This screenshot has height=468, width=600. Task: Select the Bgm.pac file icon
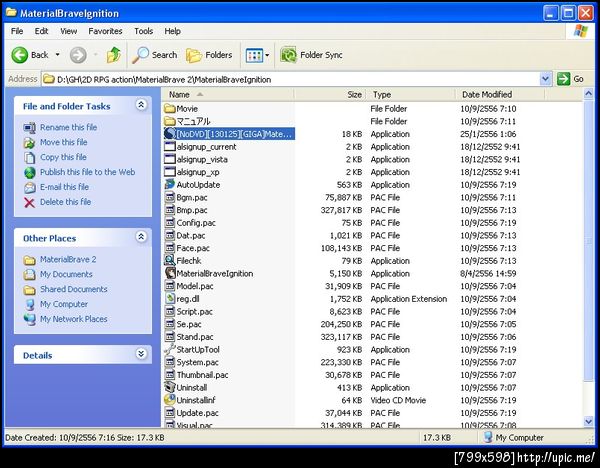pyautogui.click(x=170, y=197)
